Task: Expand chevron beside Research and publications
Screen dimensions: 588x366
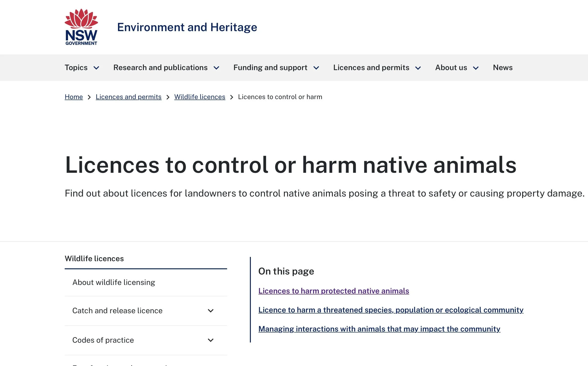Action: coord(216,68)
